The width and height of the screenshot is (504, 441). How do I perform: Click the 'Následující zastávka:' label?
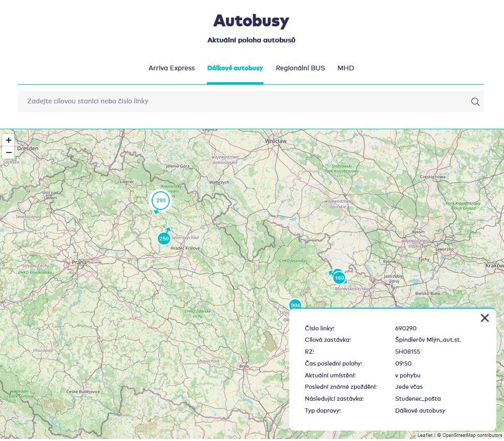pos(334,399)
